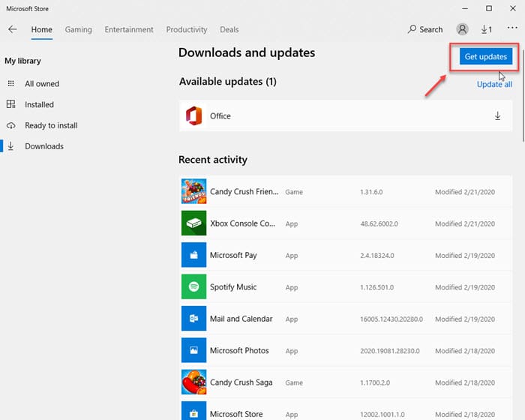Minimize the Microsoft Store window

click(465, 8)
